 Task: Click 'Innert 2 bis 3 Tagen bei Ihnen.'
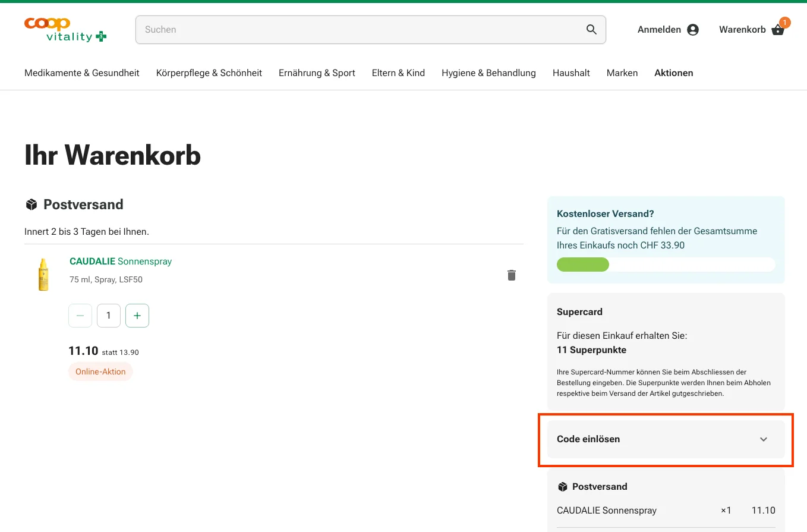(x=87, y=232)
